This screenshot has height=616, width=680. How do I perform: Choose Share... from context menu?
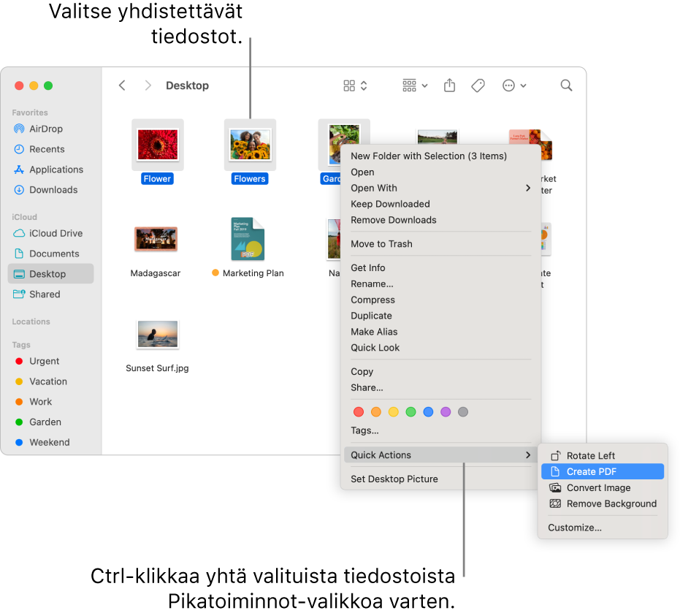point(440,387)
